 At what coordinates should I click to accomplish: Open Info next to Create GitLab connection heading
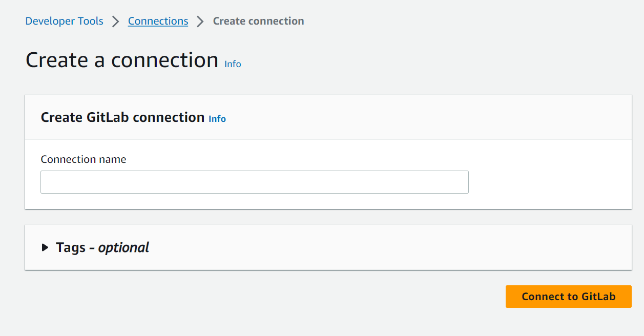217,118
